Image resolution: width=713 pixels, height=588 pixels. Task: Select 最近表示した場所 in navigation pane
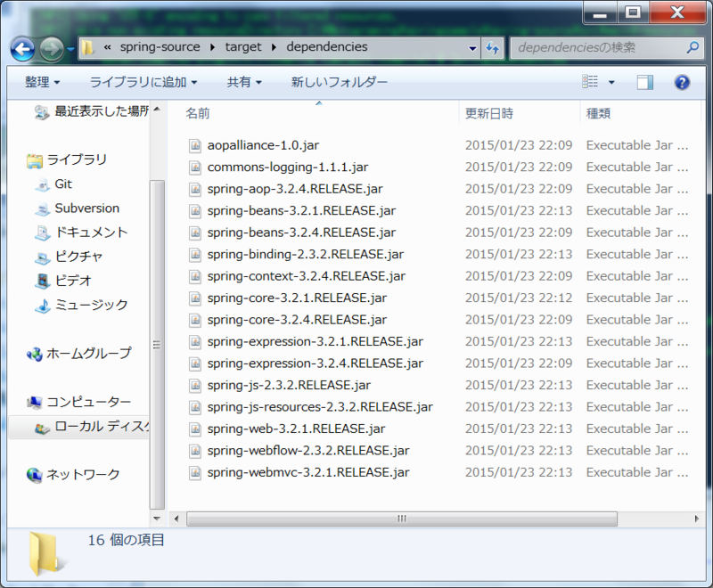102,110
